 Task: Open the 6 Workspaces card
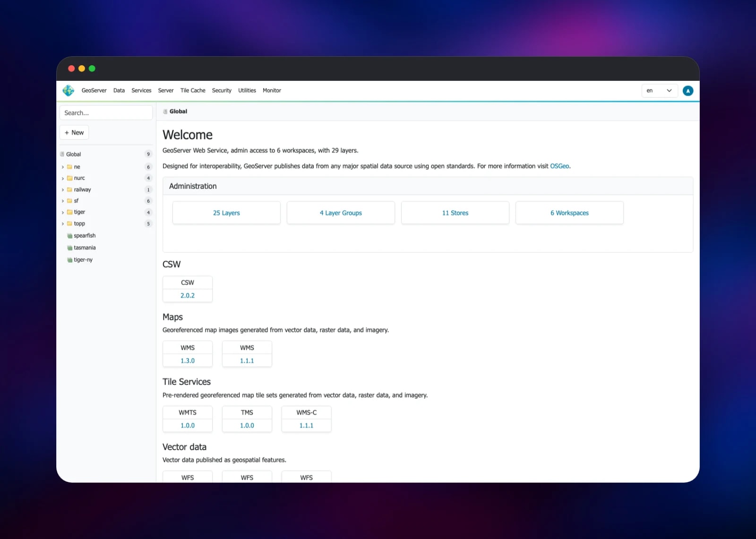tap(569, 213)
